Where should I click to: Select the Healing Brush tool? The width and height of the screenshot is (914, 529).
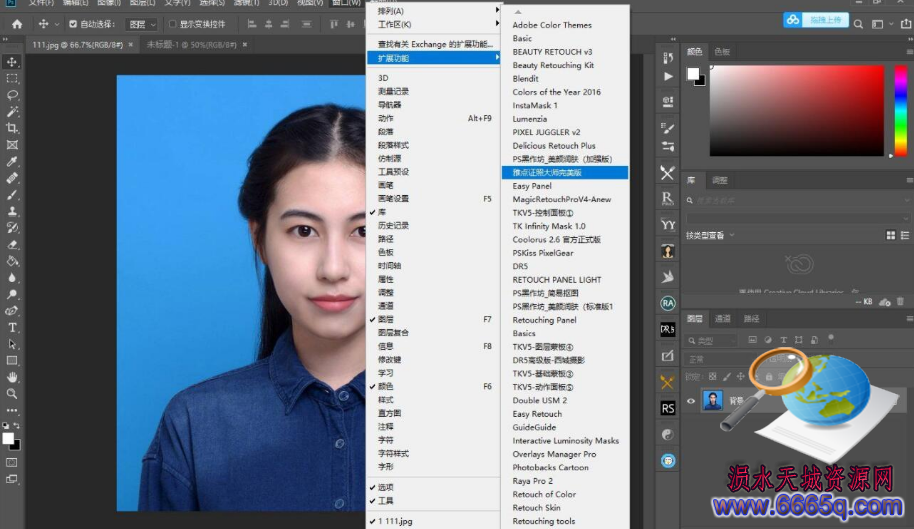click(x=12, y=178)
